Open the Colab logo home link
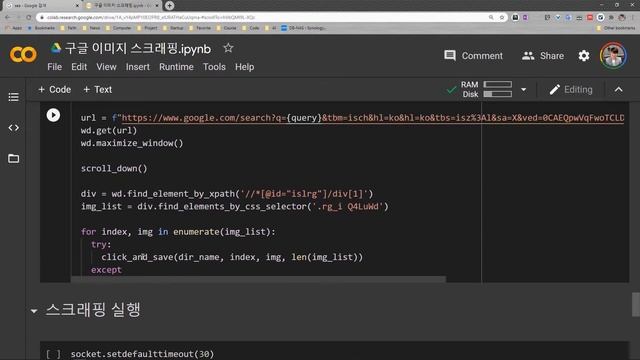The height and width of the screenshot is (360, 640). pyautogui.click(x=23, y=54)
